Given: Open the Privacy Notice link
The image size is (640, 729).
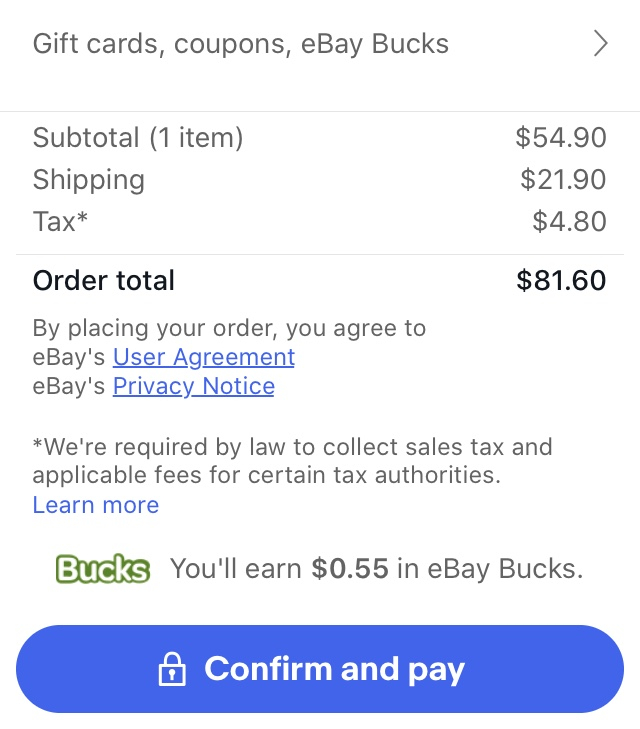Looking at the screenshot, I should [x=193, y=386].
